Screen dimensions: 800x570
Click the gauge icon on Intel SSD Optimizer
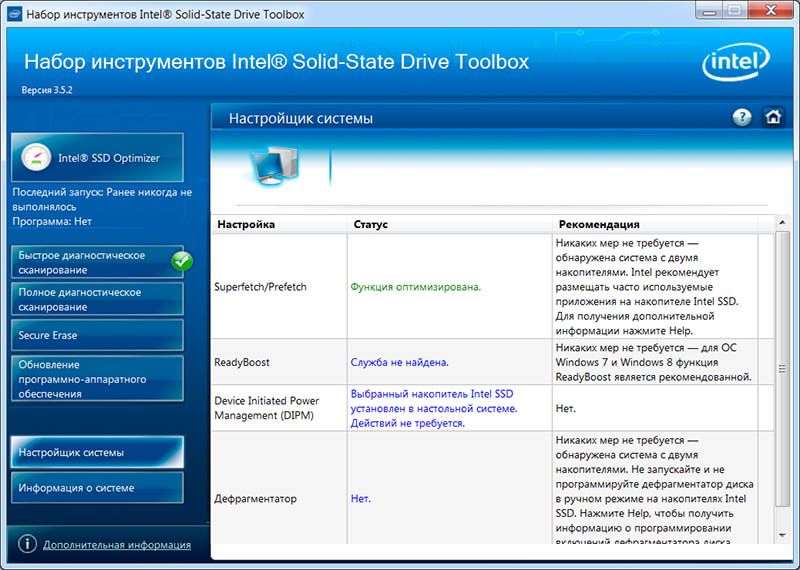[36, 157]
